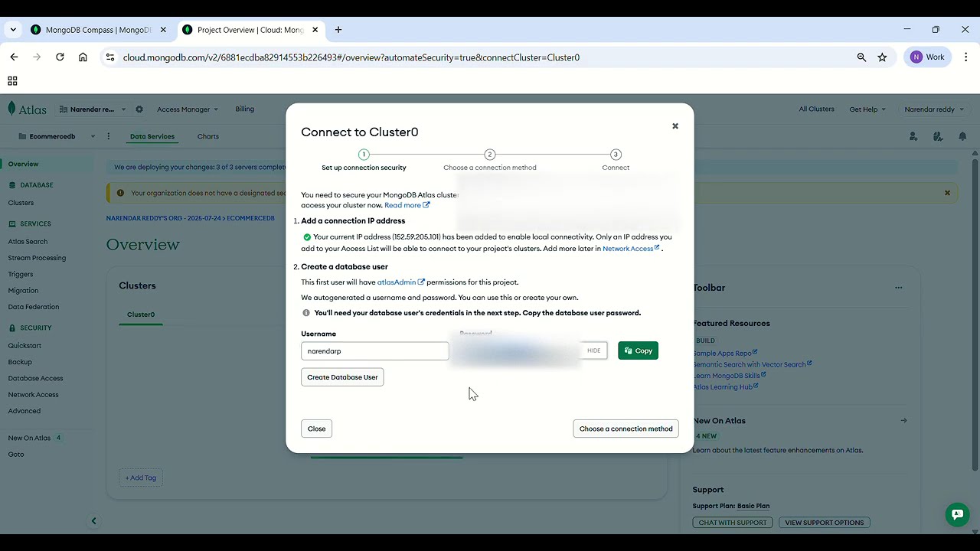Image resolution: width=980 pixels, height=551 pixels.
Task: Select the Cluster0 tab
Action: (x=141, y=315)
